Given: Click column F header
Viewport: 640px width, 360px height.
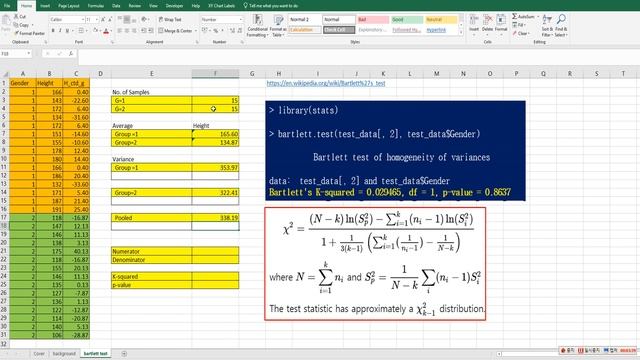Looking at the screenshot, I should (216, 73).
